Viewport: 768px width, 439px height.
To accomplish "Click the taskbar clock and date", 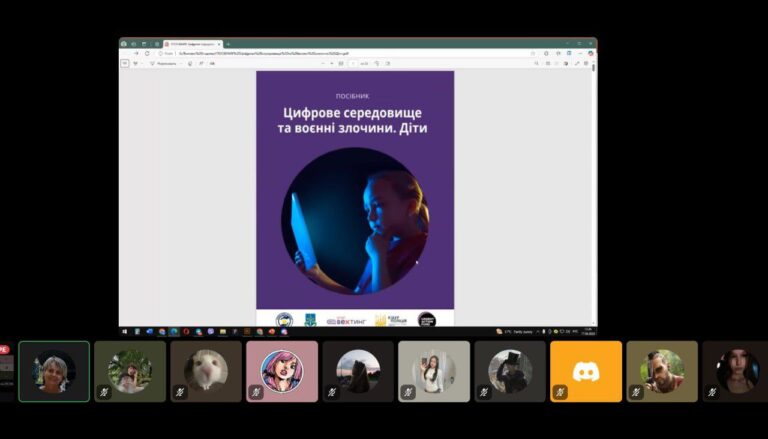I will 587,331.
